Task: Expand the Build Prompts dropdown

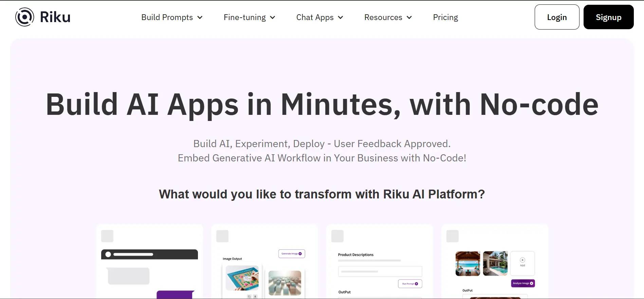Action: 172,17
